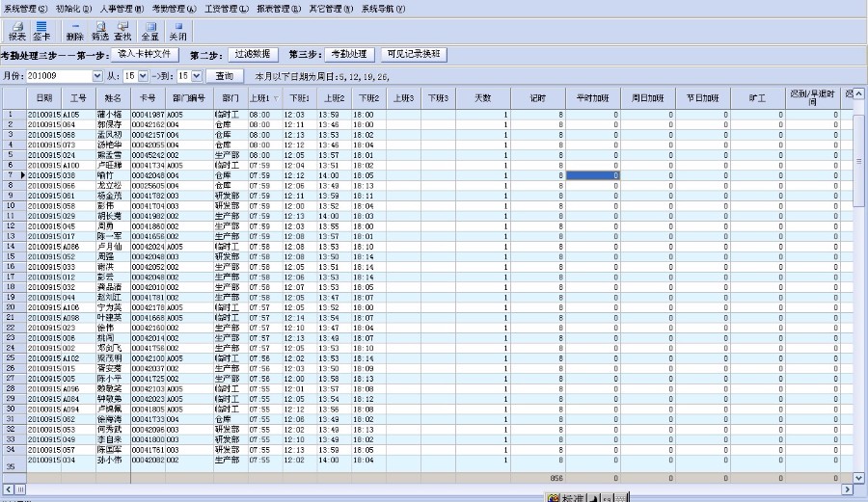Open the 系统导航 menu
This screenshot has height=502, width=868.
click(x=383, y=9)
